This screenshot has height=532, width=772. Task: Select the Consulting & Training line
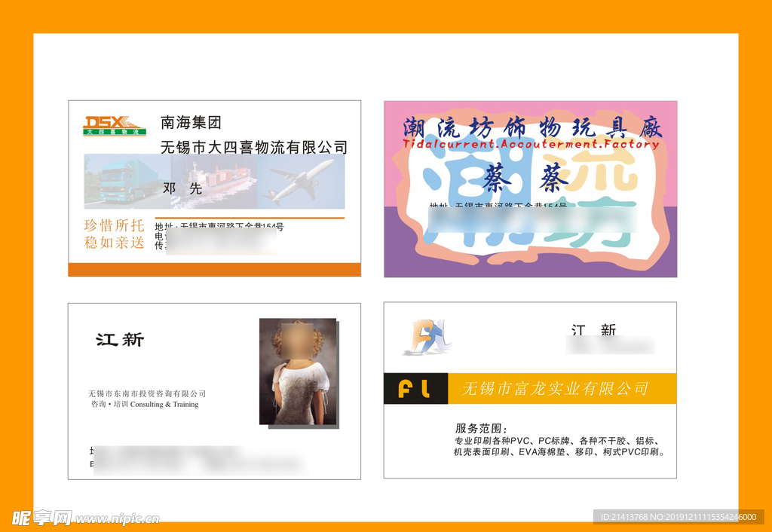(x=145, y=405)
